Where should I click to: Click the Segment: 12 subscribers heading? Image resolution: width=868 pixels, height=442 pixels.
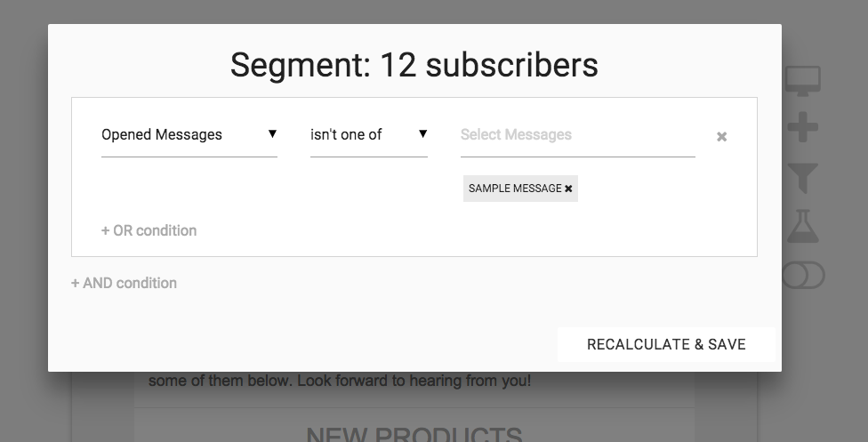click(414, 65)
